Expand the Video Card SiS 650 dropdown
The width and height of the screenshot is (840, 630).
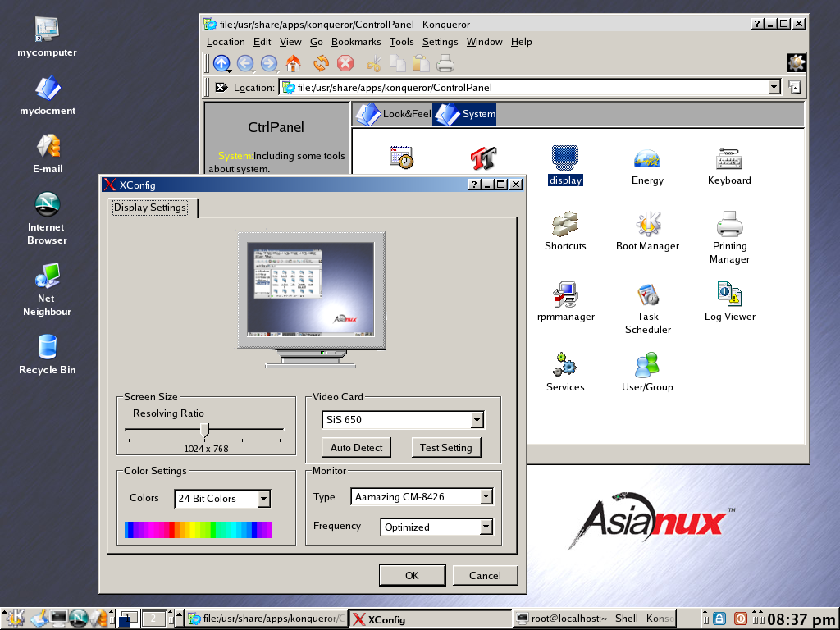[x=477, y=420]
